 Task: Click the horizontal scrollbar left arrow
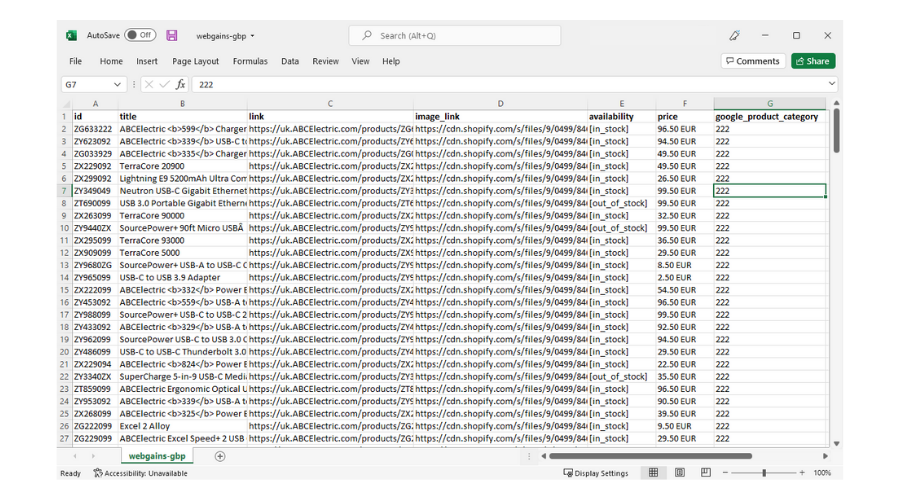(544, 456)
